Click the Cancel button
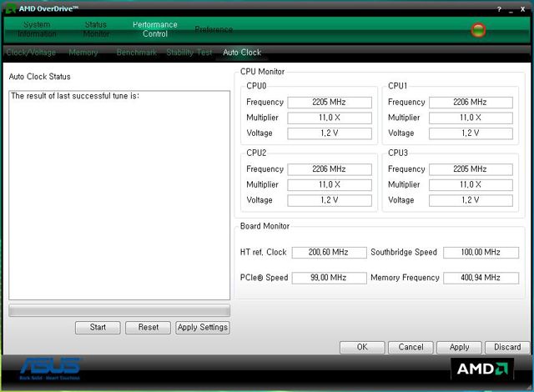Viewport: 534px width, 392px height. click(x=411, y=348)
